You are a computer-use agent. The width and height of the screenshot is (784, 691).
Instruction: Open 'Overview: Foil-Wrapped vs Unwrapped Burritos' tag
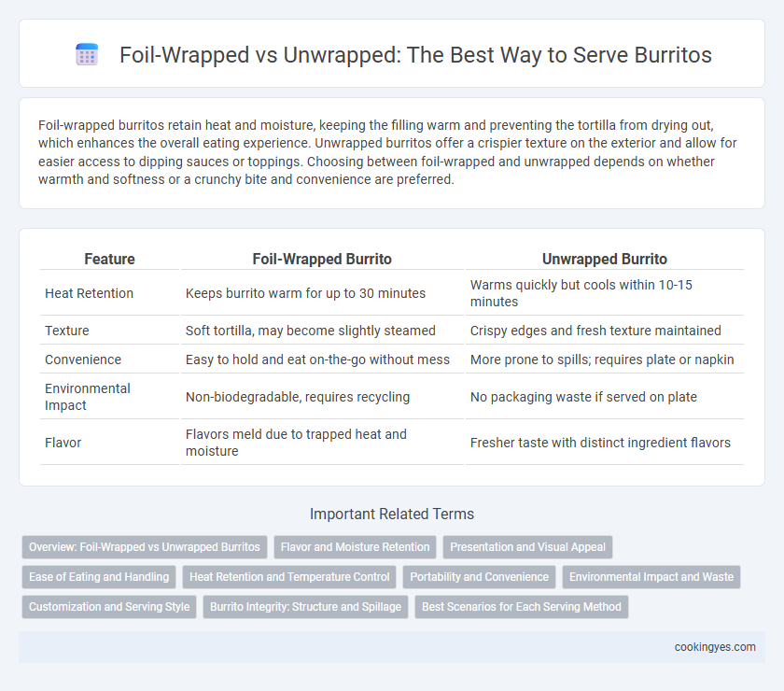[x=145, y=547]
